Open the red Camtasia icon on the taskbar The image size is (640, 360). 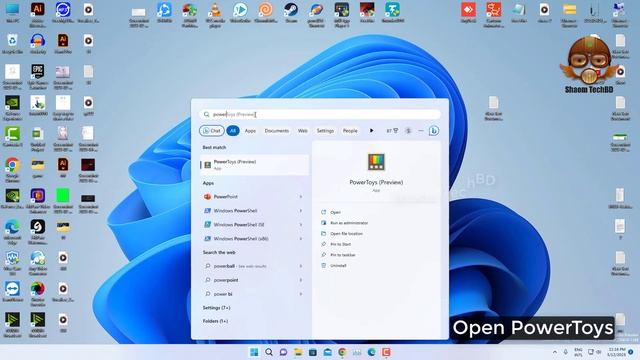386,352
